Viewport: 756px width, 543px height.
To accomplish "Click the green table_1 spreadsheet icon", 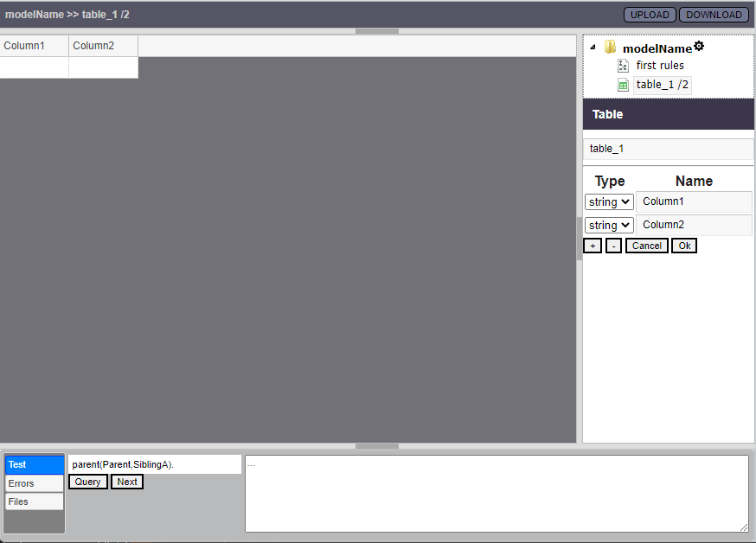I will pyautogui.click(x=623, y=85).
